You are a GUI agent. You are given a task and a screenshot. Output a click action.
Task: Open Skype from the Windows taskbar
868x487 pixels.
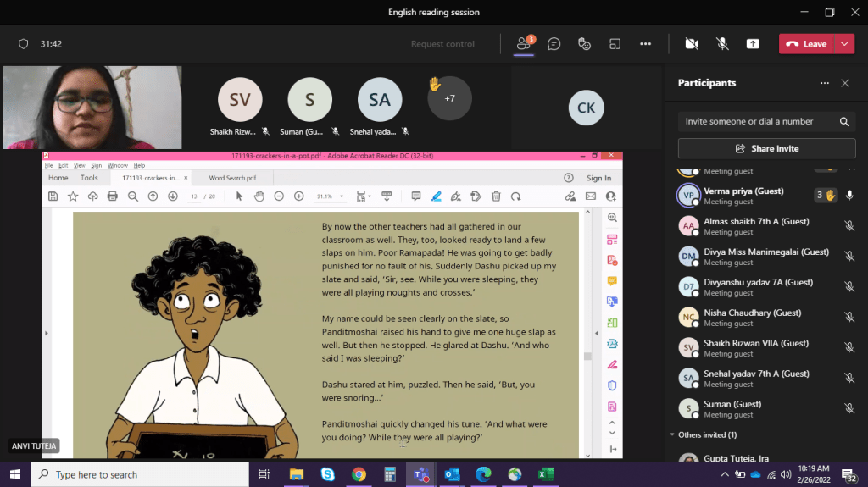(x=327, y=474)
